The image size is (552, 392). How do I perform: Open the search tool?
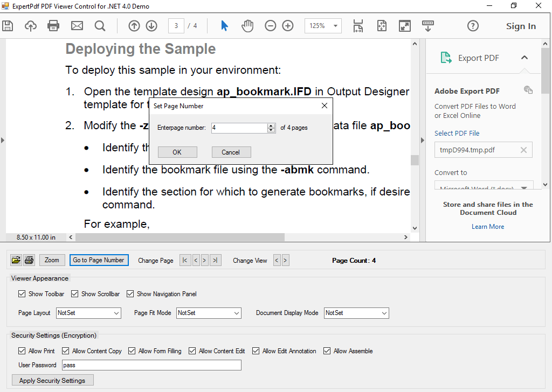pos(100,25)
